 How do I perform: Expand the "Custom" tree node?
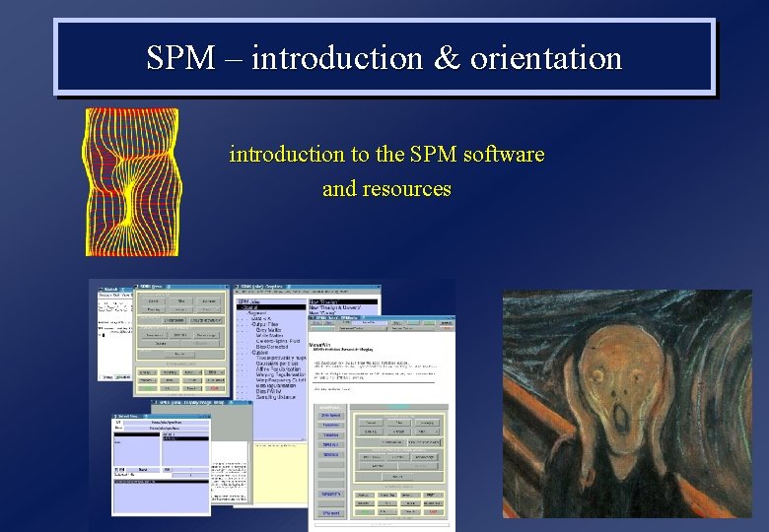pyautogui.click(x=260, y=353)
